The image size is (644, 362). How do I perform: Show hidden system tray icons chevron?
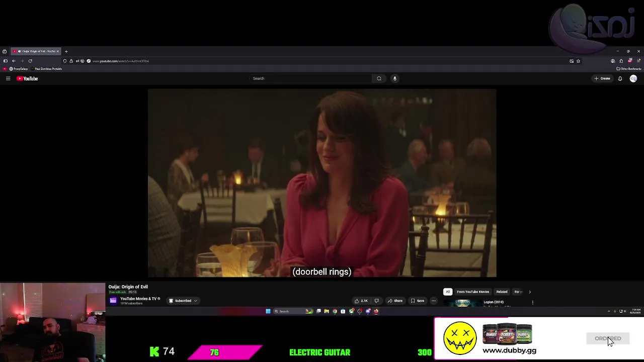[x=609, y=311]
